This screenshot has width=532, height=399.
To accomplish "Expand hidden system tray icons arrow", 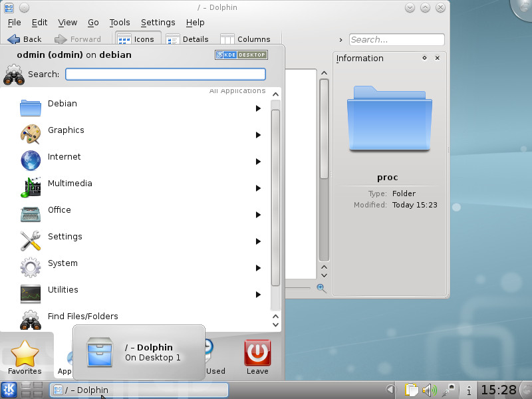I will tap(391, 390).
